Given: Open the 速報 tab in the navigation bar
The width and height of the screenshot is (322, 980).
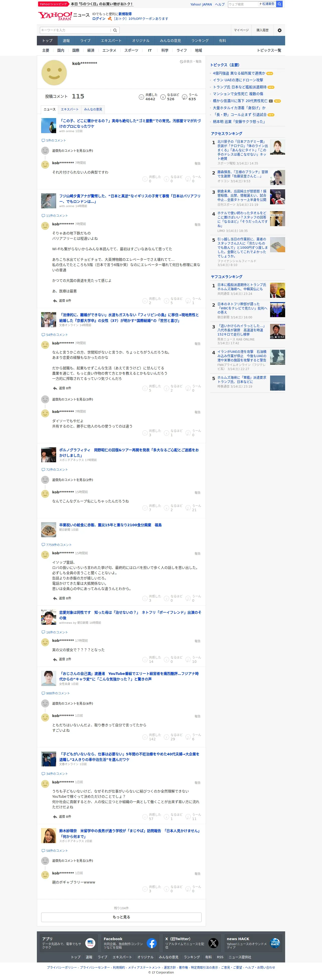Looking at the screenshot, I should [66, 41].
